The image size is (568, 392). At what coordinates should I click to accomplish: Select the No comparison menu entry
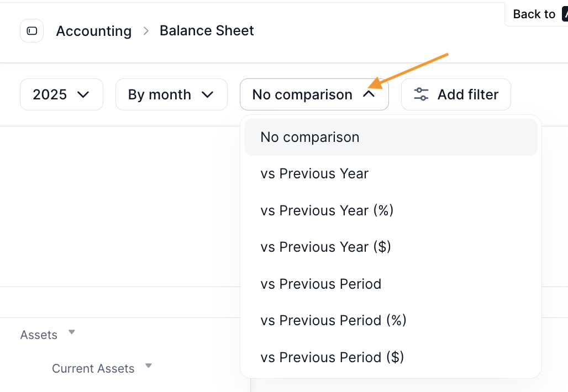[309, 137]
